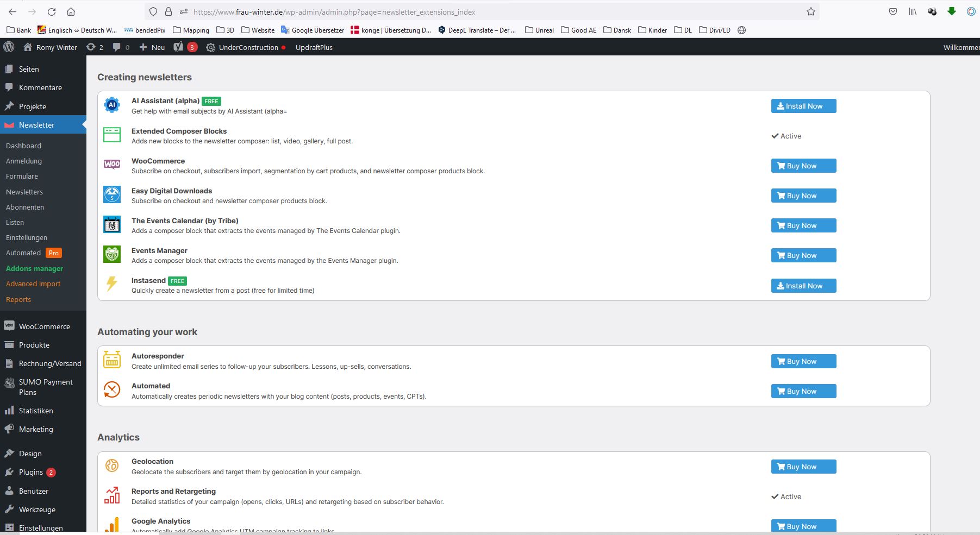The height and width of the screenshot is (535, 980).
Task: Open Advanced Import submenu link
Action: click(33, 284)
